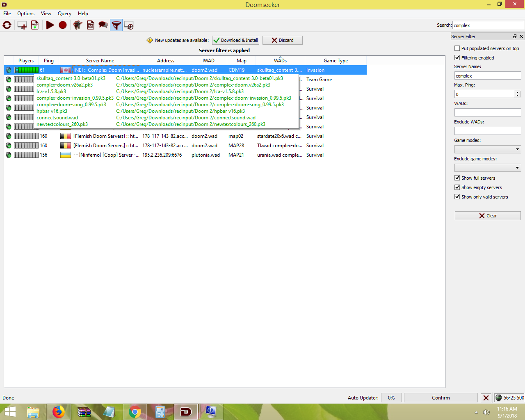Uncheck Filtering enabled checkbox
Image resolution: width=525 pixels, height=420 pixels.
457,58
